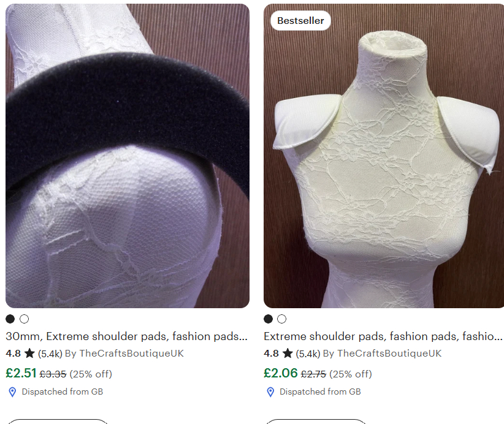The height and width of the screenshot is (424, 504).
Task: Click the £2.06 sale price
Action: 281,373
